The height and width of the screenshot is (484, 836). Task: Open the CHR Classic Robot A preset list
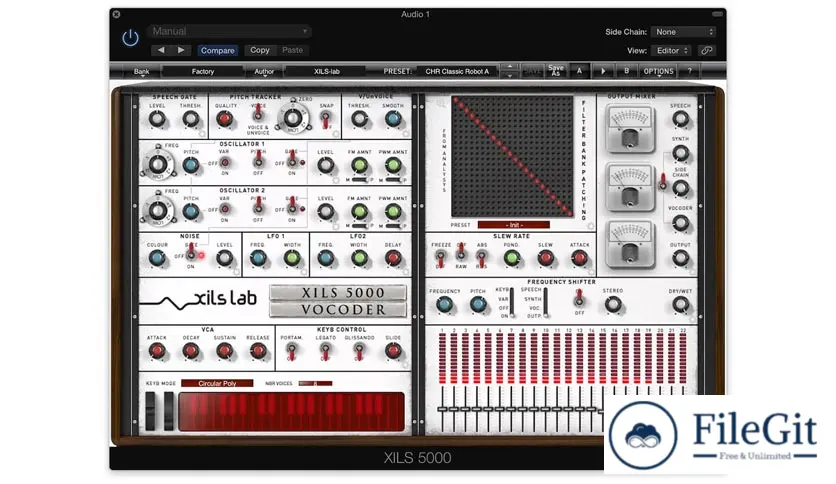457,71
